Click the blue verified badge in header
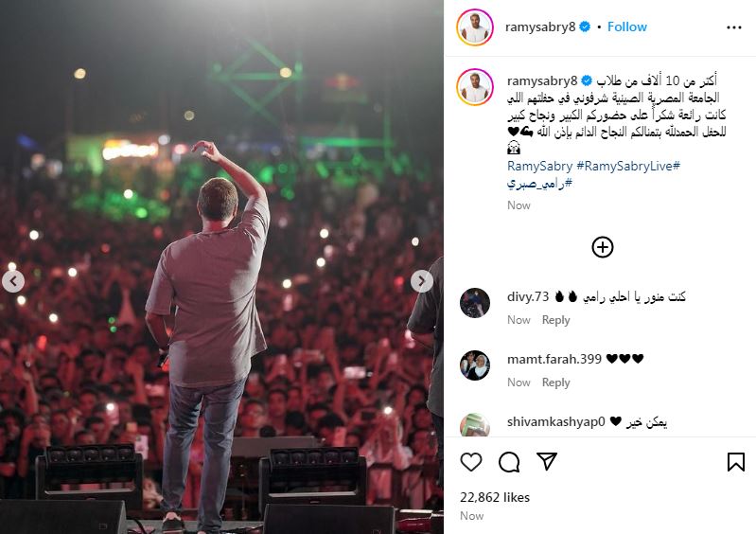The image size is (756, 534). [585, 27]
